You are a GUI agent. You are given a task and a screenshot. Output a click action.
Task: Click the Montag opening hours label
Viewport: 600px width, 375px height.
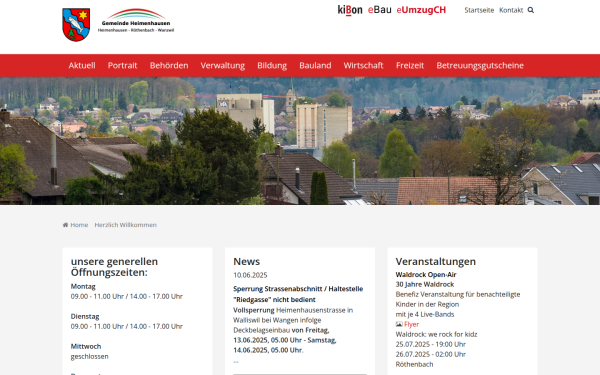pyautogui.click(x=83, y=287)
